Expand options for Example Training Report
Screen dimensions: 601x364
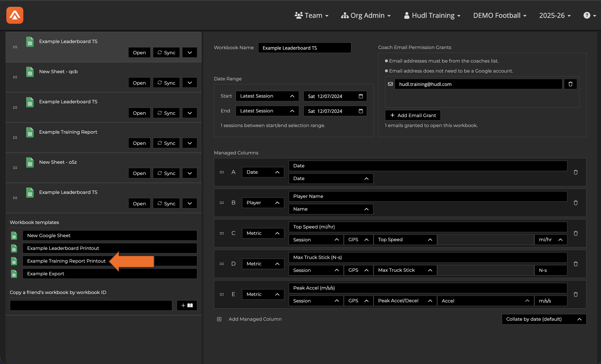point(190,143)
